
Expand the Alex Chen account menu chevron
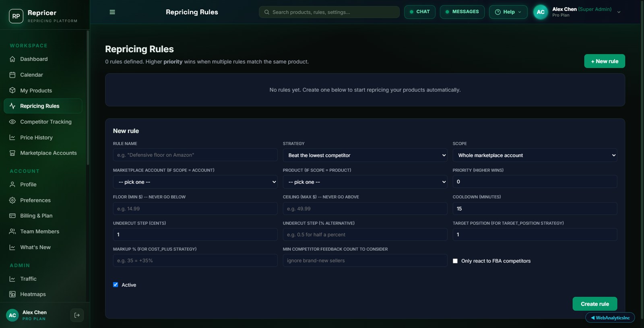coord(619,12)
